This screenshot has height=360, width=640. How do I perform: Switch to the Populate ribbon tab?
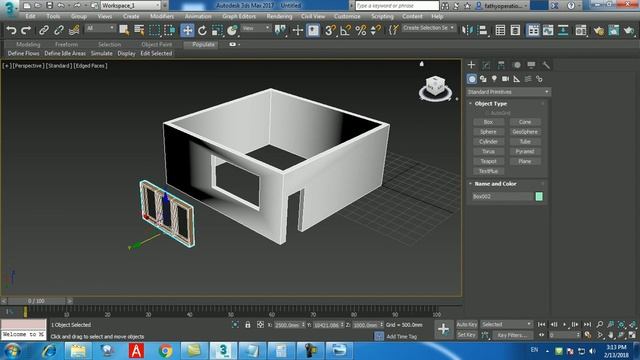pyautogui.click(x=203, y=44)
